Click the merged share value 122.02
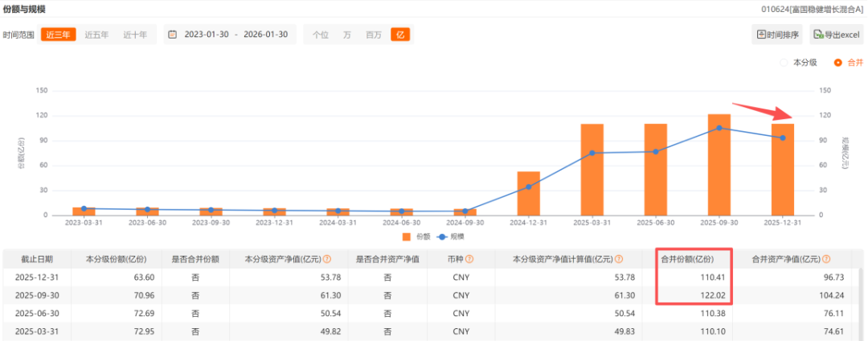The image size is (868, 341). click(x=711, y=296)
